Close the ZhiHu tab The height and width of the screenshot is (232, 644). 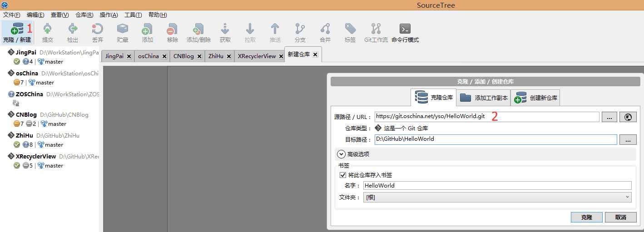[x=228, y=56]
